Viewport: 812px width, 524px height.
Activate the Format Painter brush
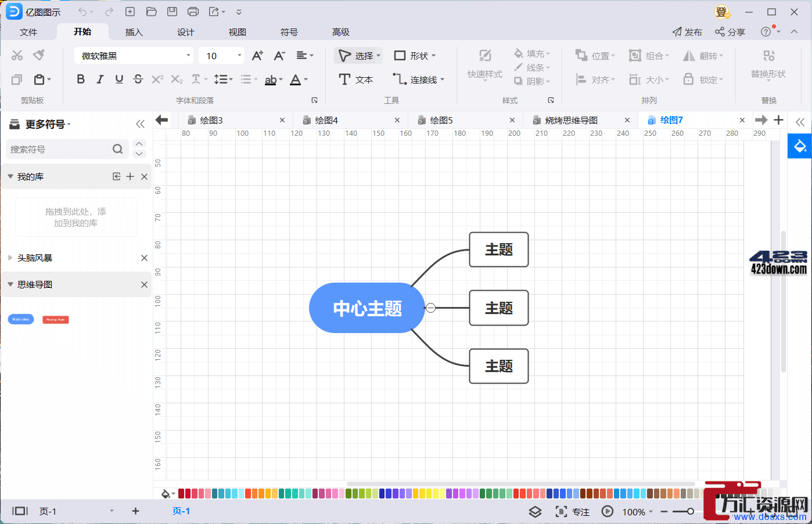click(39, 55)
